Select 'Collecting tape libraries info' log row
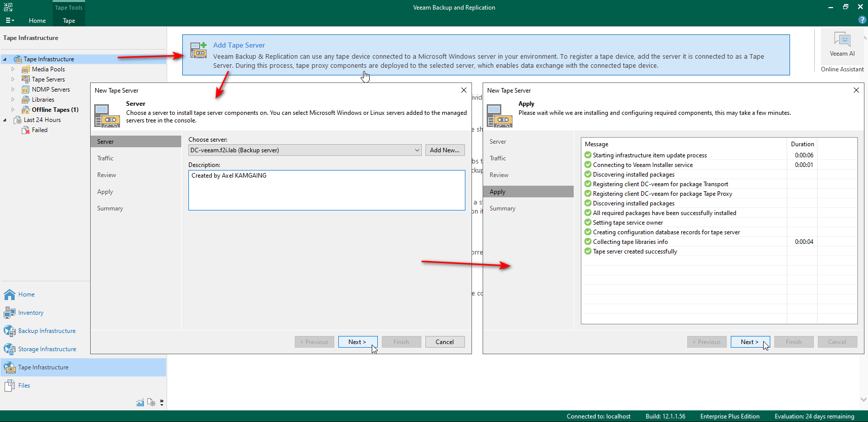 [719, 242]
